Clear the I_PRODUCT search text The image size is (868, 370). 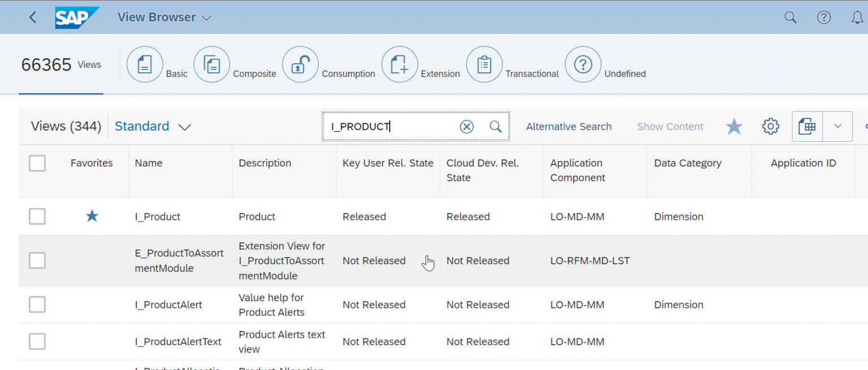467,126
